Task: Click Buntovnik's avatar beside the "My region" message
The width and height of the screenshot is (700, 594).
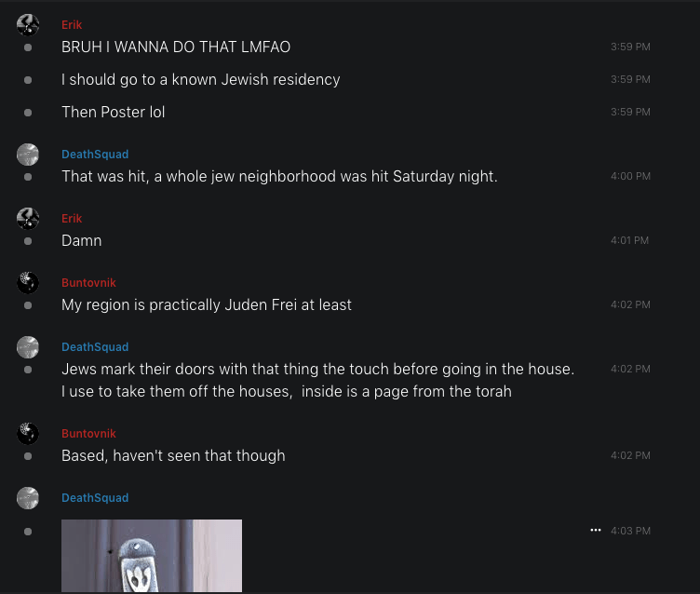Action: click(28, 283)
